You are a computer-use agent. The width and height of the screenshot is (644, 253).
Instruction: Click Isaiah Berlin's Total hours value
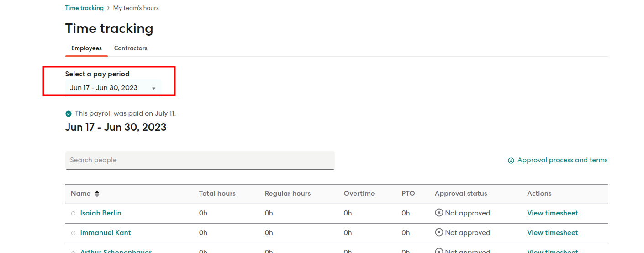coord(203,213)
